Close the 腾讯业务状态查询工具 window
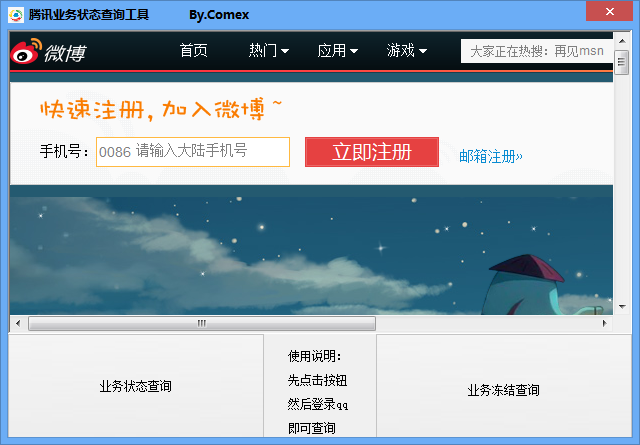 click(x=610, y=11)
